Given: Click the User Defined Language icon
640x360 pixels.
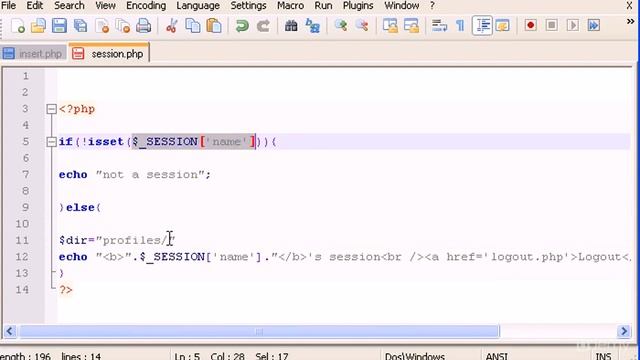Looking at the screenshot, I should coord(503,26).
